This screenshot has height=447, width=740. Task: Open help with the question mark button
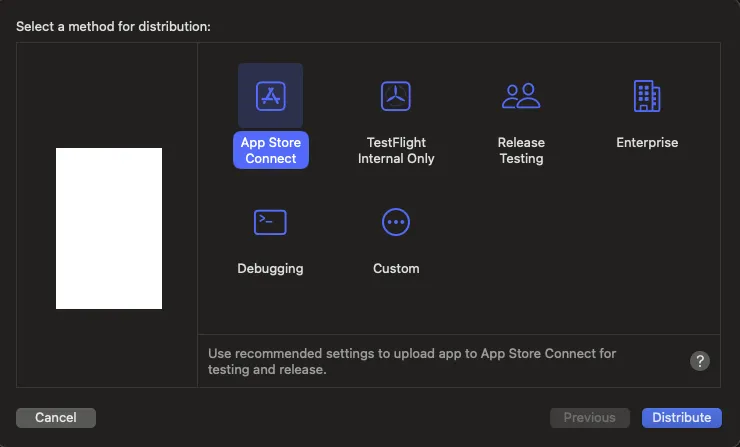[x=700, y=361]
